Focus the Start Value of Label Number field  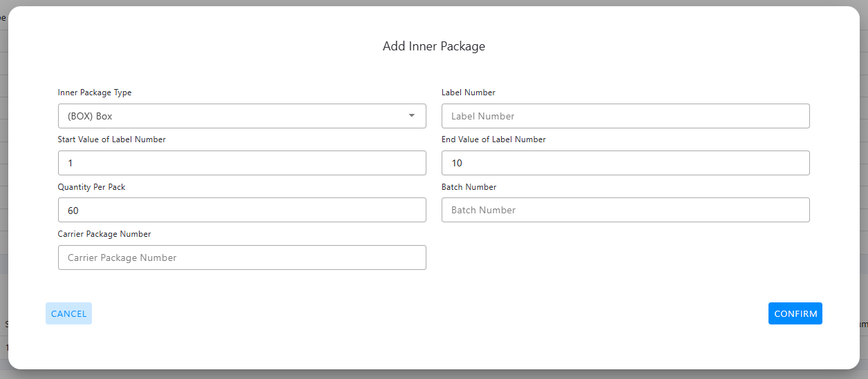242,163
